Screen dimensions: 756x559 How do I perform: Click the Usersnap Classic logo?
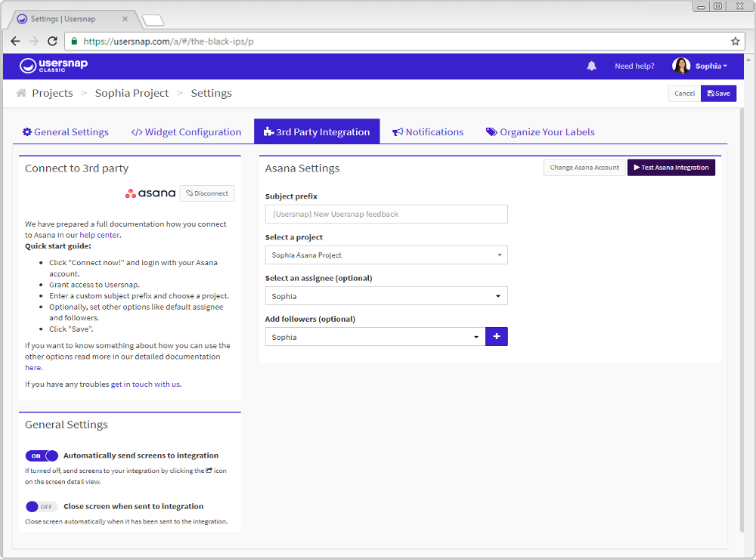click(54, 66)
